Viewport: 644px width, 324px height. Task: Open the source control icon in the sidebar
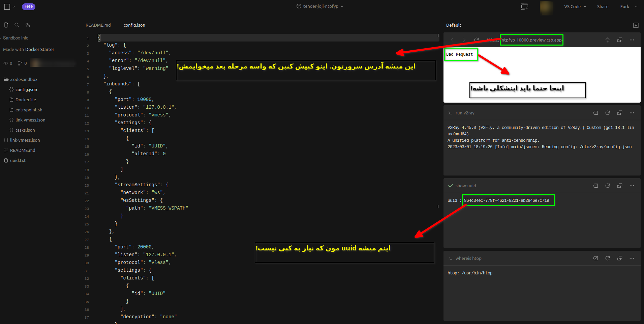click(28, 25)
